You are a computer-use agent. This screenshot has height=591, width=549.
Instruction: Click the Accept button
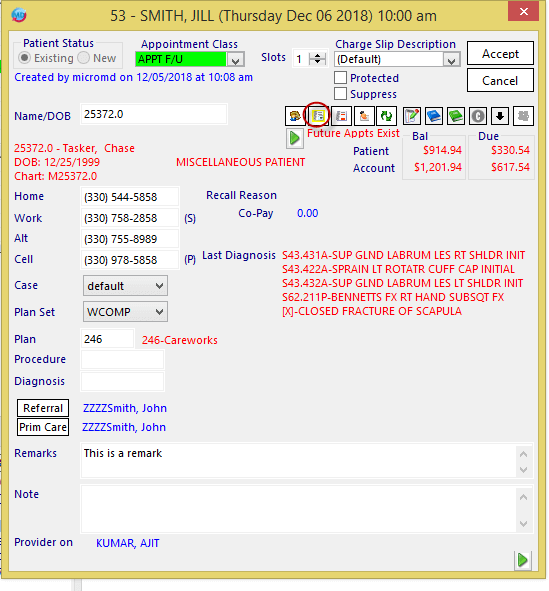point(500,54)
